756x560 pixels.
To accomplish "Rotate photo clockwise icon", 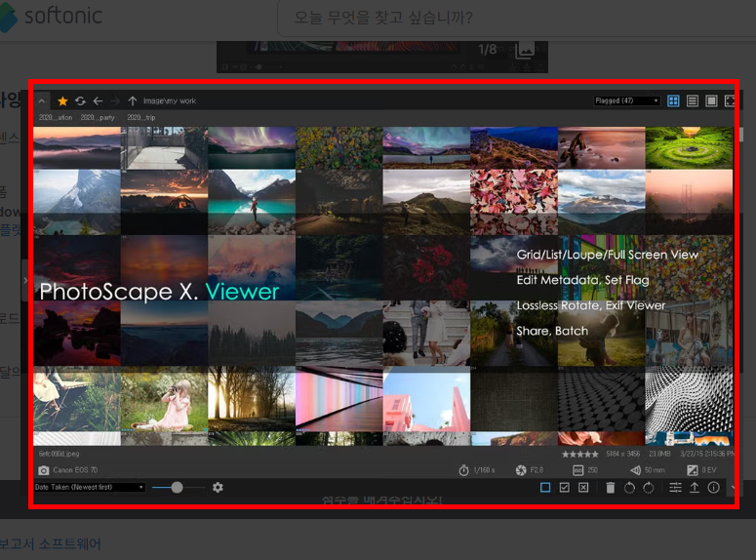I will click(649, 488).
